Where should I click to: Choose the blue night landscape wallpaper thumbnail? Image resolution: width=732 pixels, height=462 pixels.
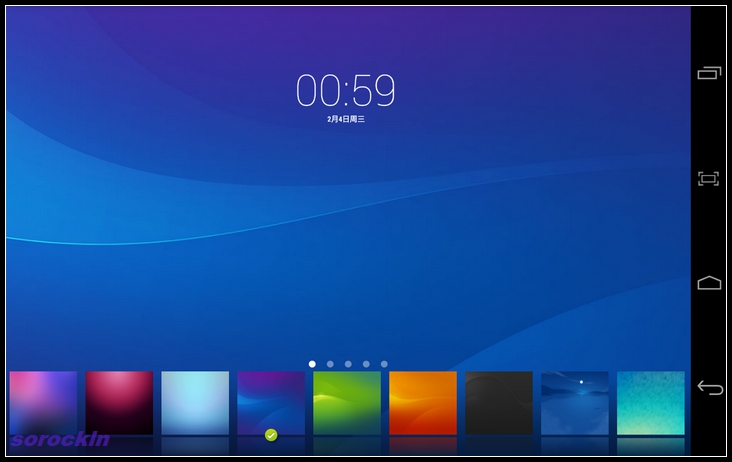(x=575, y=403)
